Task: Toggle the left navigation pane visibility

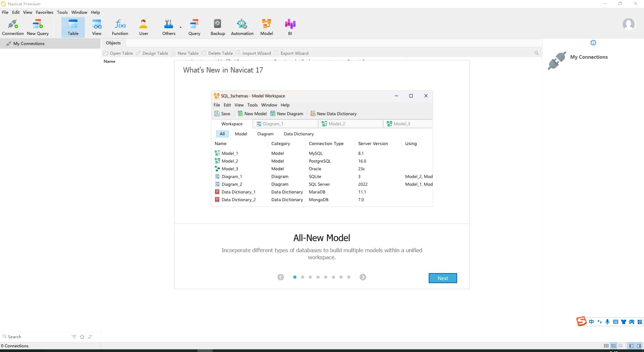Action: point(631,346)
